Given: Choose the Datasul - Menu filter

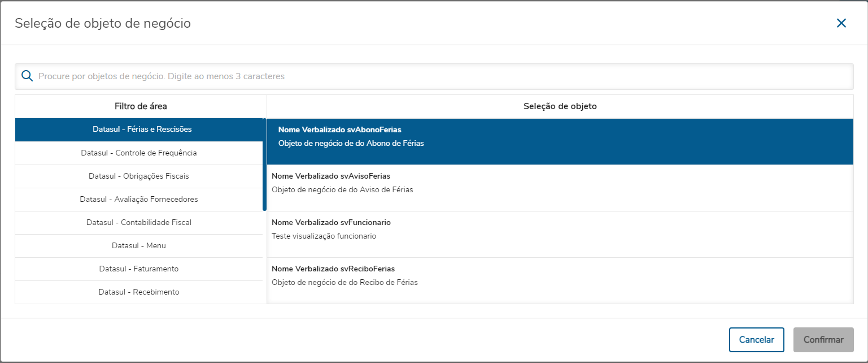Looking at the screenshot, I should (x=139, y=246).
